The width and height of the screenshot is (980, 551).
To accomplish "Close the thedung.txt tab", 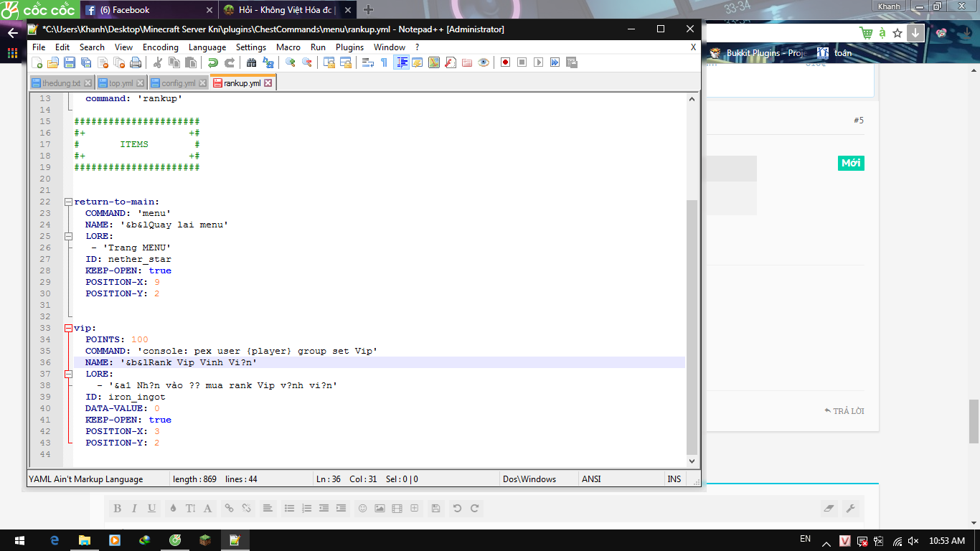I will (x=88, y=83).
